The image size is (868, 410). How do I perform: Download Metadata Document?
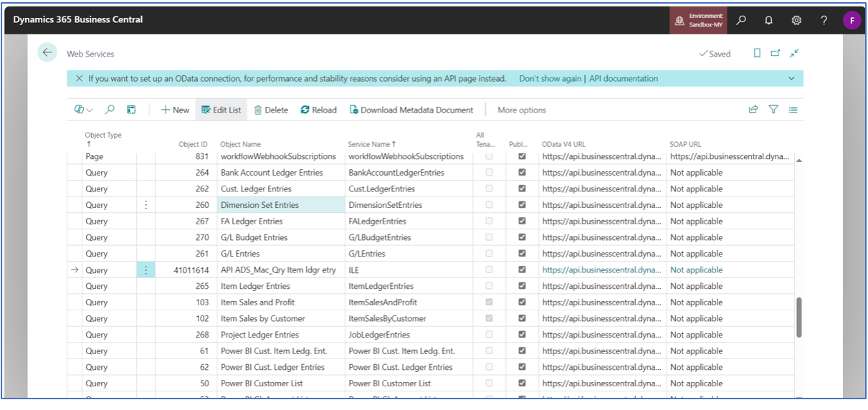(411, 110)
